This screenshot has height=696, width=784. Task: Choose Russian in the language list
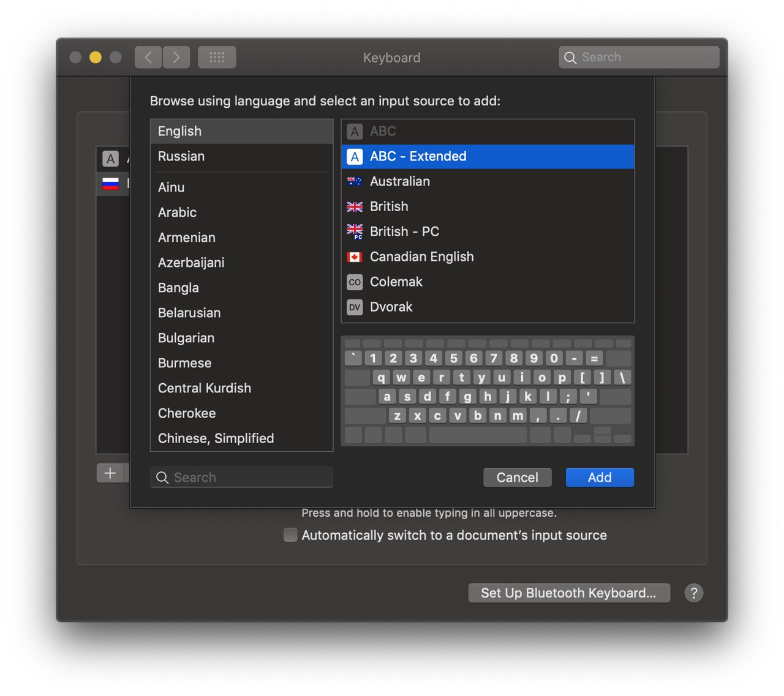coord(241,157)
